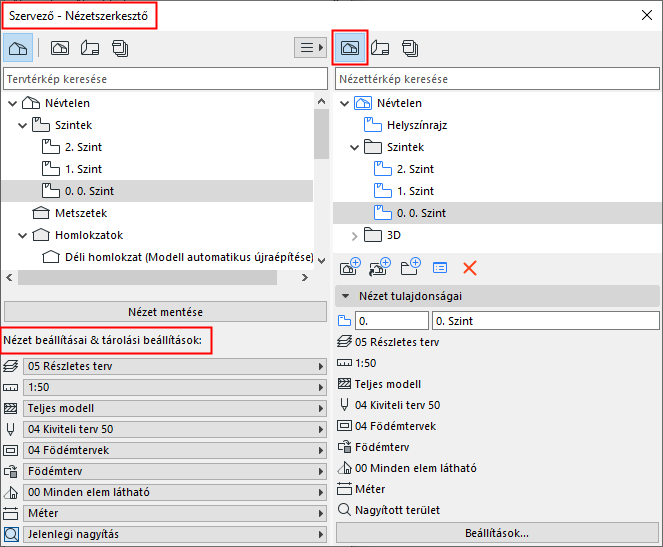Viewport: 663px width, 547px height.
Task: Select Project Map icon in left toolbar
Action: click(x=18, y=48)
